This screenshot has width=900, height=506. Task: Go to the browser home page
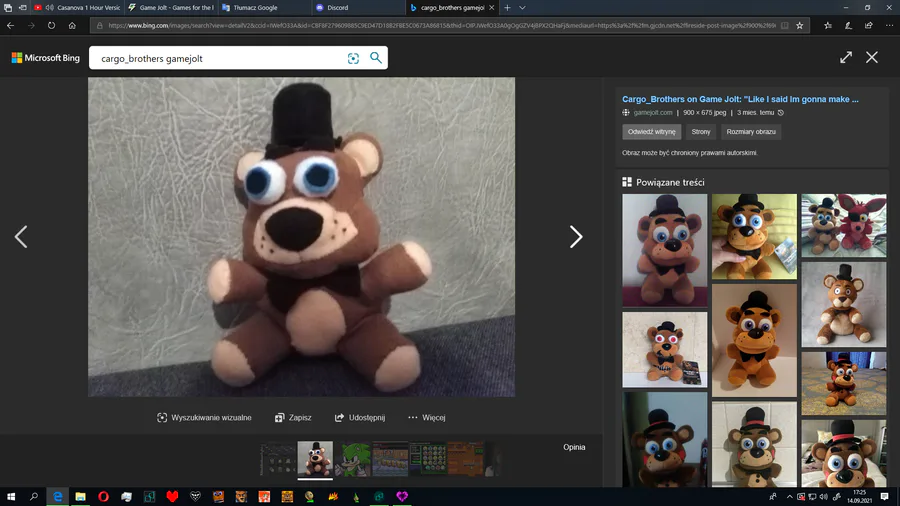click(x=72, y=25)
